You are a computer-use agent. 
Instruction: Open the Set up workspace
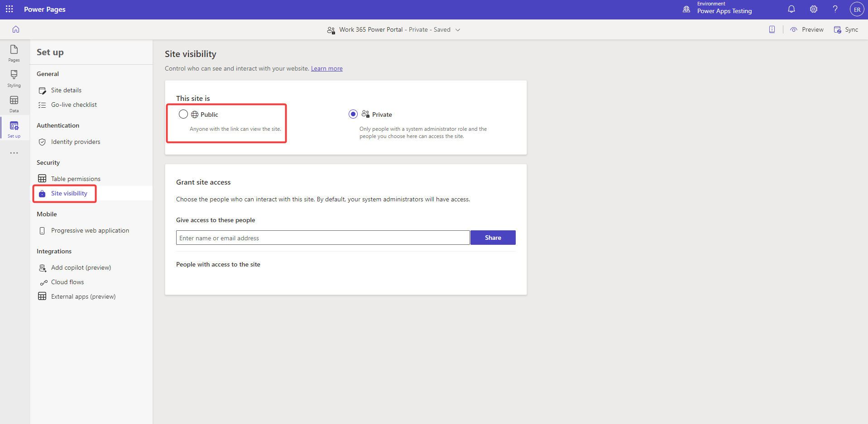[14, 129]
